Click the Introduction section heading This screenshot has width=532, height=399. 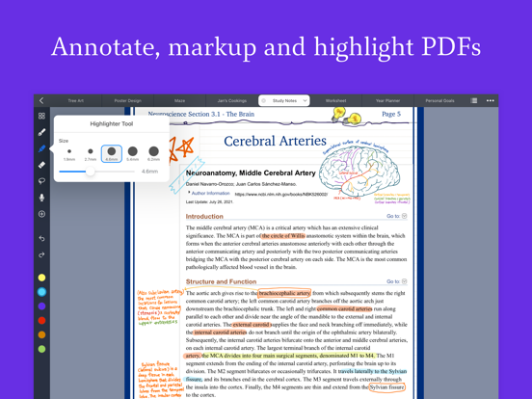[204, 217]
